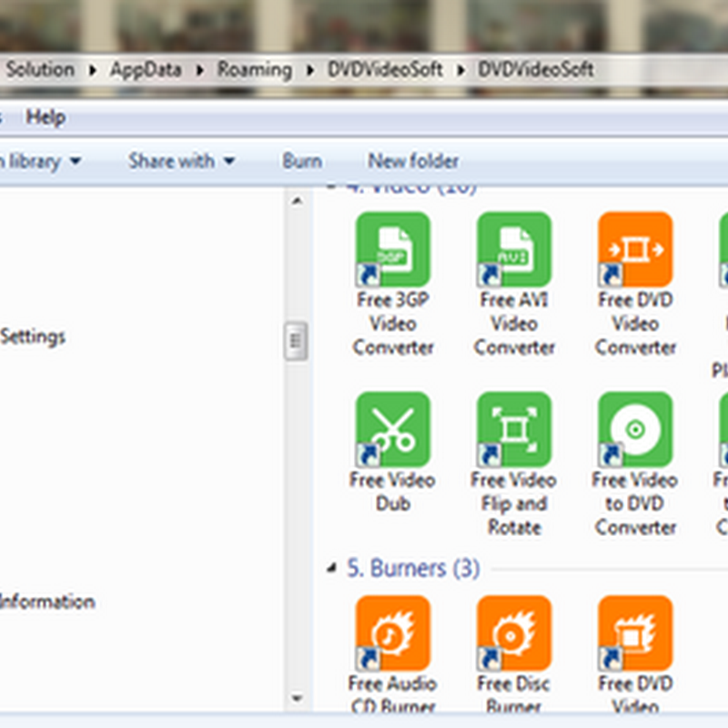Open Free 3GP Video Converter shortcut icon
The height and width of the screenshot is (728, 728).
point(393,249)
